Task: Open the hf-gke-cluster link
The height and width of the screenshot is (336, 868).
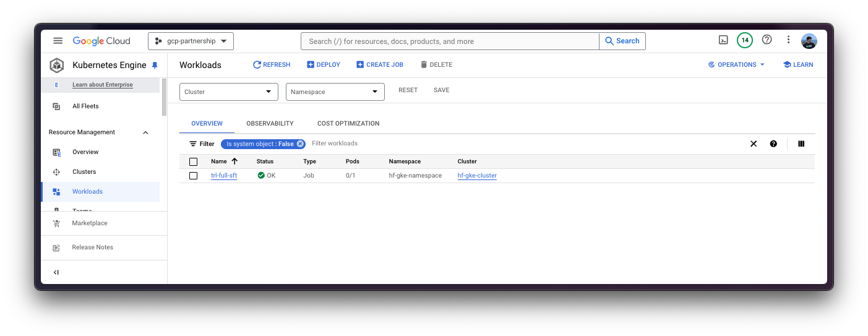Action: [477, 176]
